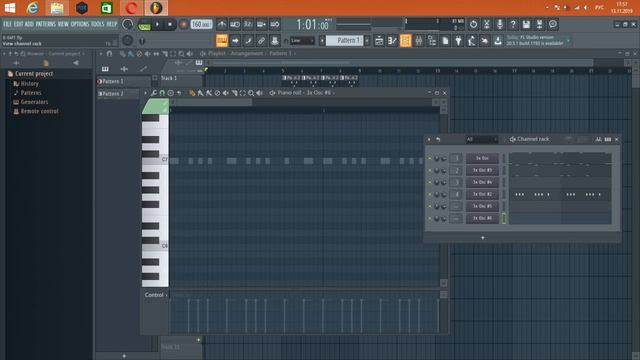Start playback with the play button
640x360 pixels.
(157, 24)
